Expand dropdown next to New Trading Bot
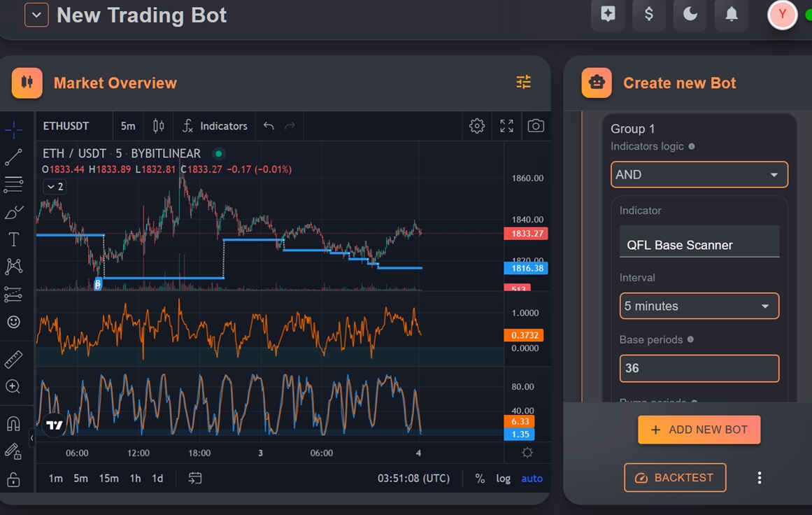Screen dimensions: 812x515 point(36,15)
